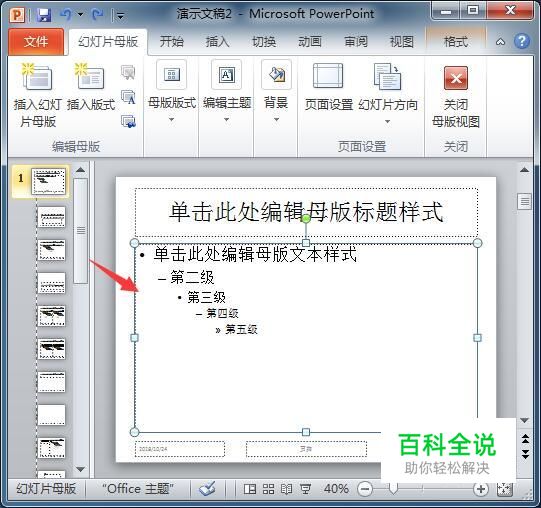The height and width of the screenshot is (508, 541).
Task: Click the green rotation handle of text box
Action: click(x=306, y=218)
